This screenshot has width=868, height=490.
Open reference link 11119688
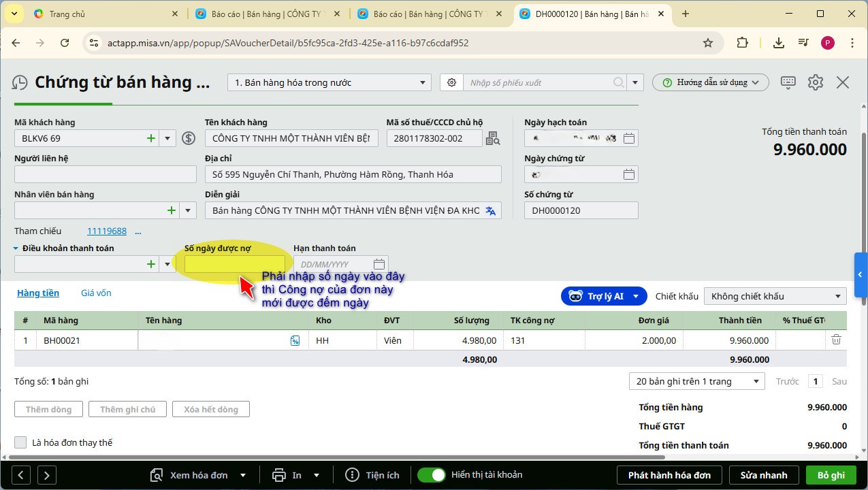(107, 231)
